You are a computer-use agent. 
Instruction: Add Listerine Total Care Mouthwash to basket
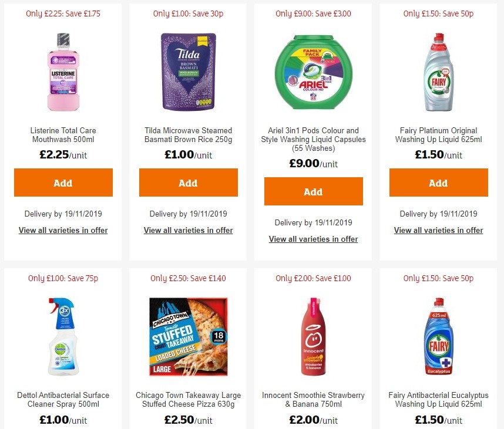coord(63,183)
